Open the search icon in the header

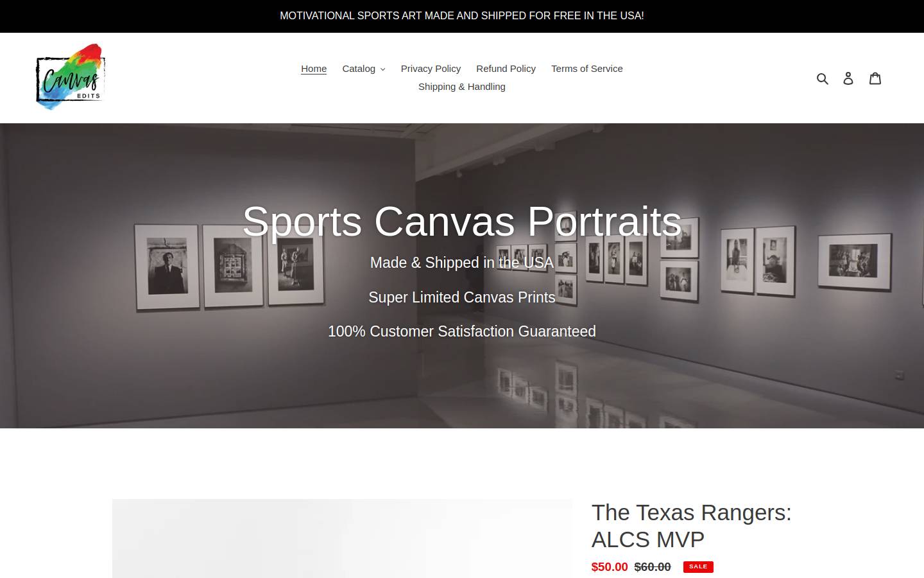click(823, 78)
